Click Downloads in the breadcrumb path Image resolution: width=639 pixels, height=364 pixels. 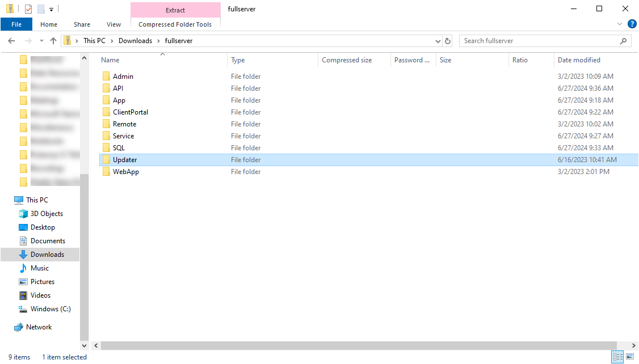[135, 41]
